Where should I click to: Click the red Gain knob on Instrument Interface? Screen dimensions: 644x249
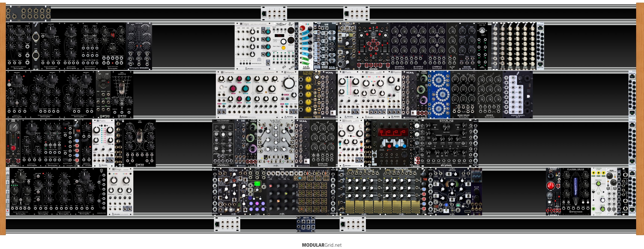tap(551, 185)
